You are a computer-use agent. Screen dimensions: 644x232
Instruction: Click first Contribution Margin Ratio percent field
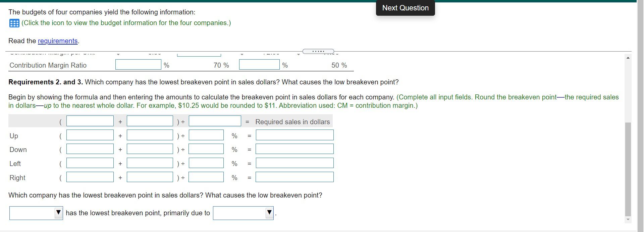coord(138,65)
